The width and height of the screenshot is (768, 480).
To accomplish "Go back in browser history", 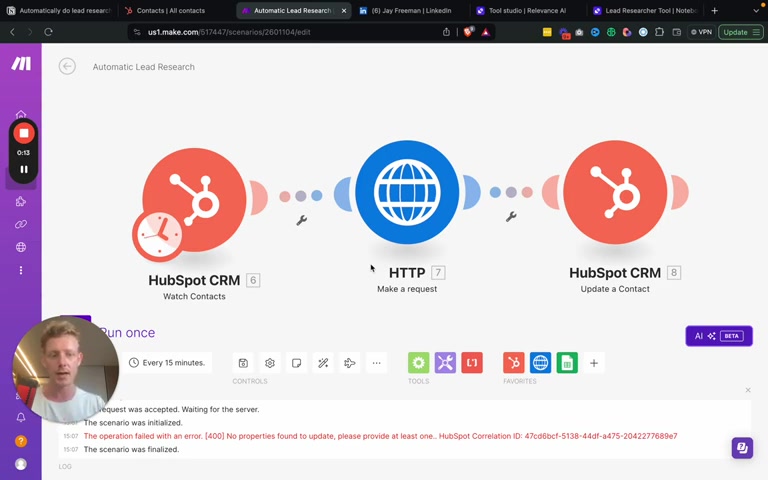I will tap(13, 32).
